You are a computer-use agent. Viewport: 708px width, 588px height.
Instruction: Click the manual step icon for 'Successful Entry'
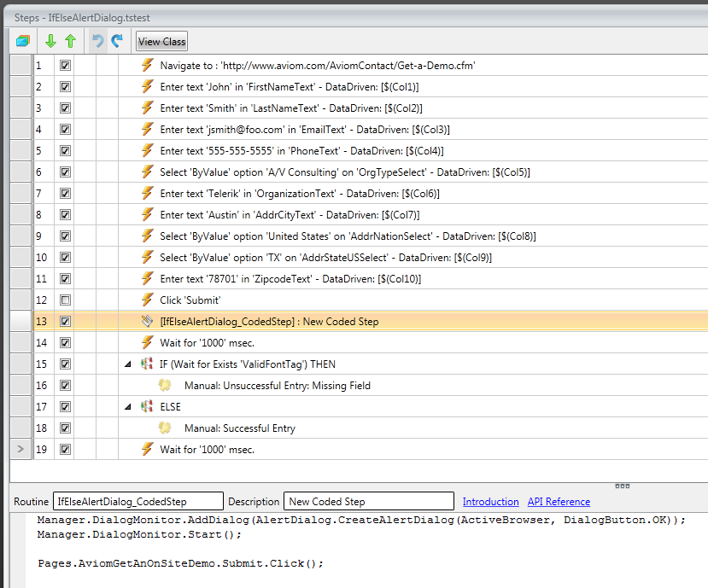165,428
